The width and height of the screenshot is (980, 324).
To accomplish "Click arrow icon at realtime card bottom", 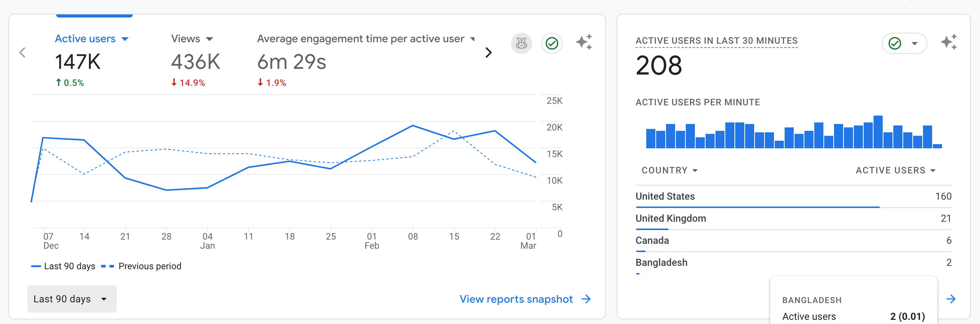I will [x=951, y=299].
